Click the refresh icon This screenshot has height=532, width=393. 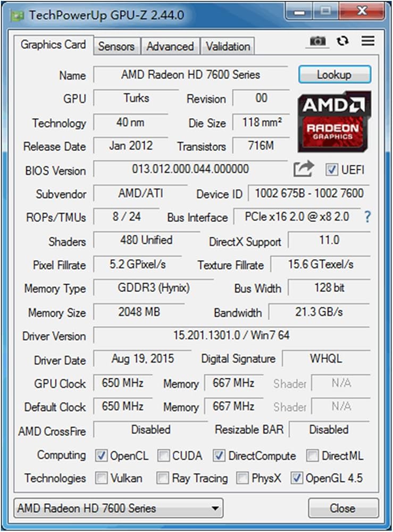[343, 41]
